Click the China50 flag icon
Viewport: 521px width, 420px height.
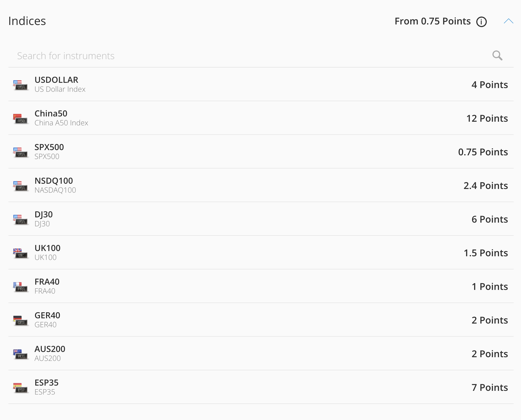(21, 119)
